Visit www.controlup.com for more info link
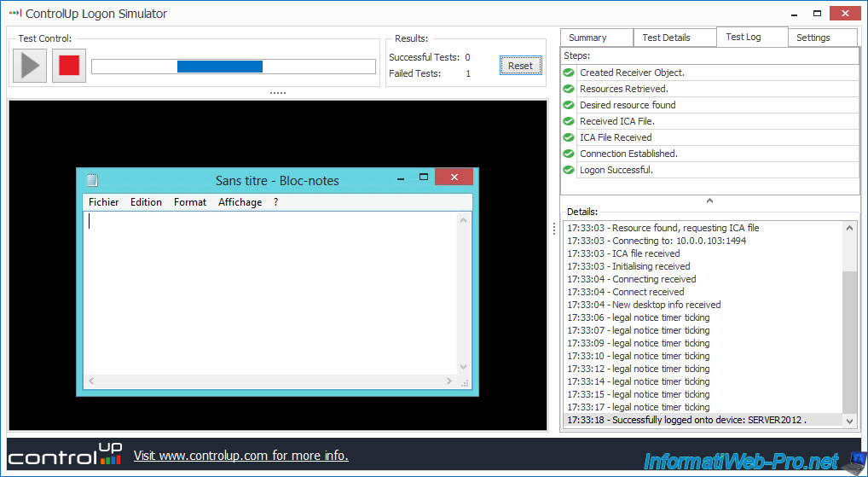This screenshot has width=868, height=477. (x=240, y=456)
